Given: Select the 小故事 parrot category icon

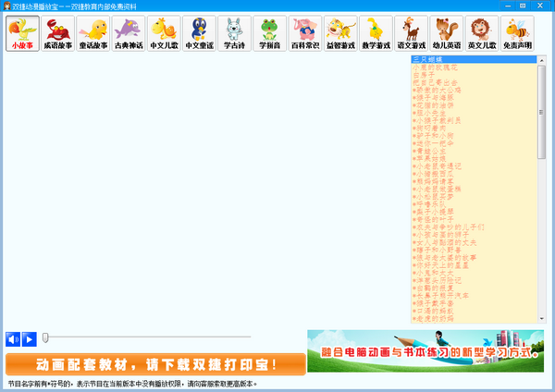Looking at the screenshot, I should (x=22, y=33).
